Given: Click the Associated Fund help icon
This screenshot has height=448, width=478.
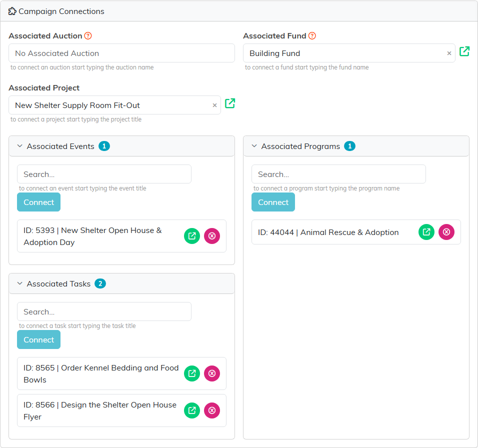Looking at the screenshot, I should click(x=312, y=35).
